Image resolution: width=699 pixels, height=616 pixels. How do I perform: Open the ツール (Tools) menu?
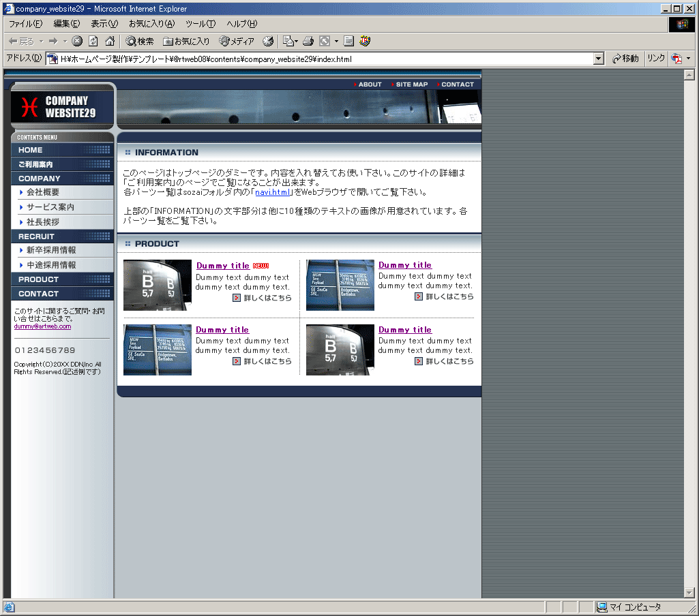point(200,24)
